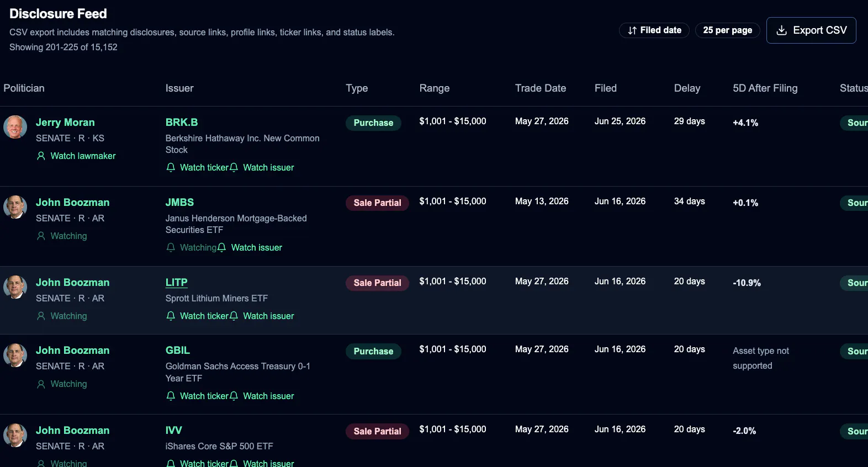
Task: Click the Filed date sort arrows icon
Action: [632, 30]
